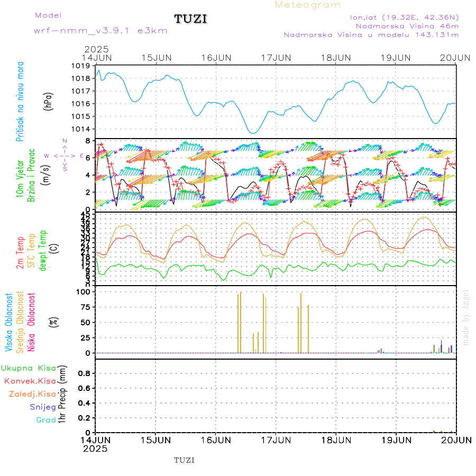Select the Nadmorska Visina 46m text
The image size is (476, 476).
407,25
